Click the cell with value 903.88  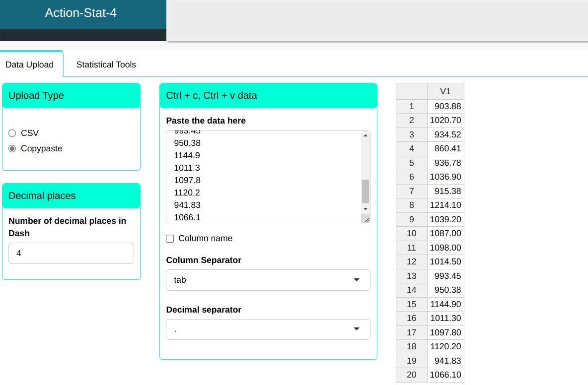(x=445, y=106)
